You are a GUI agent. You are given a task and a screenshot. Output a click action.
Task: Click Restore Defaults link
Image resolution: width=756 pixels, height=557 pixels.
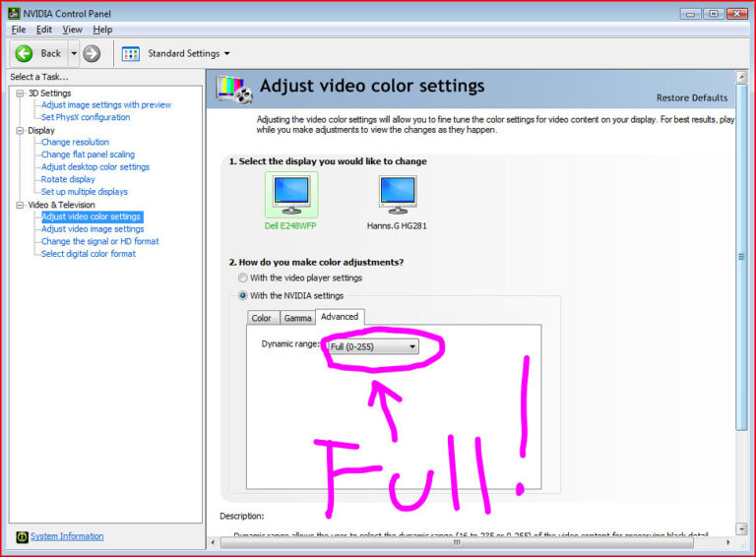click(x=692, y=97)
